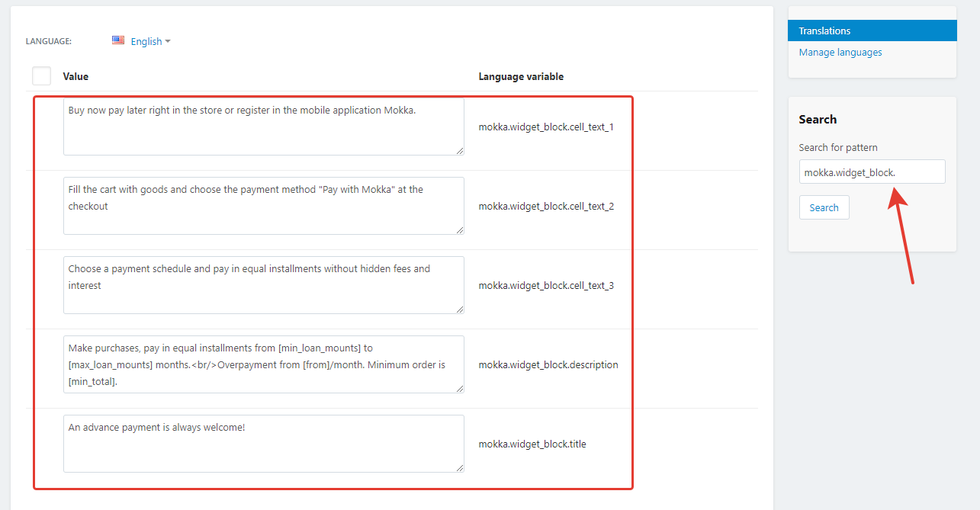Click the "Choose a payment schedule" text area
This screenshot has height=510, width=980.
(x=263, y=285)
